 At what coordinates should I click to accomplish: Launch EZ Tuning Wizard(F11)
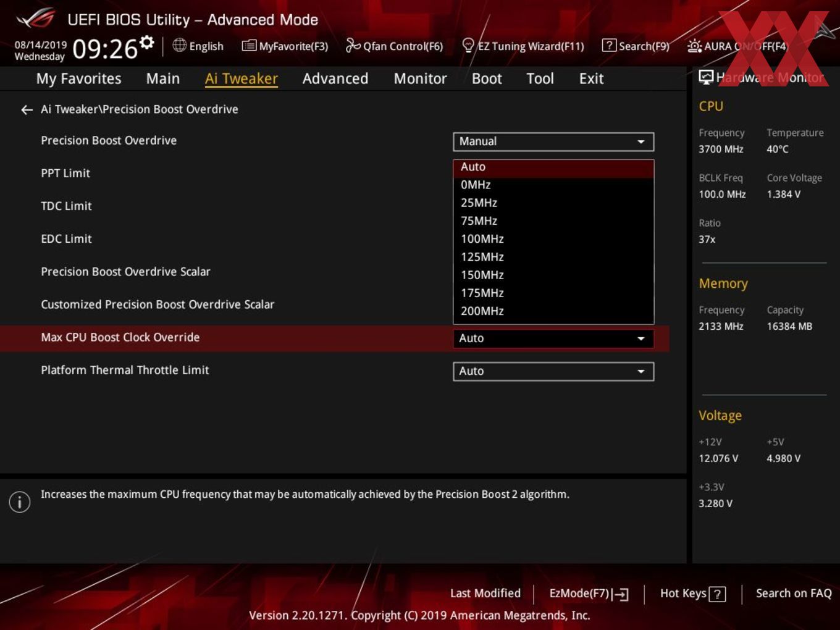click(x=523, y=46)
